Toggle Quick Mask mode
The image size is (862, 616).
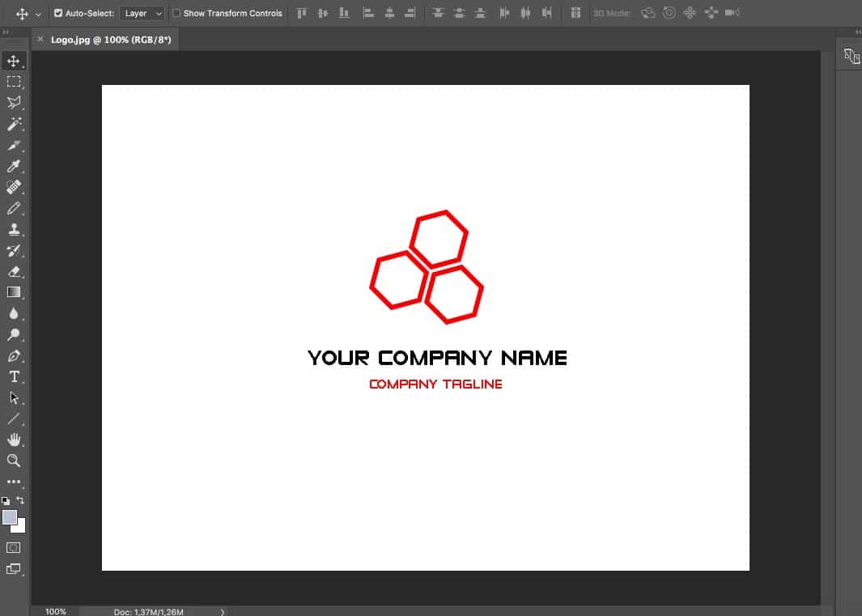[x=14, y=547]
